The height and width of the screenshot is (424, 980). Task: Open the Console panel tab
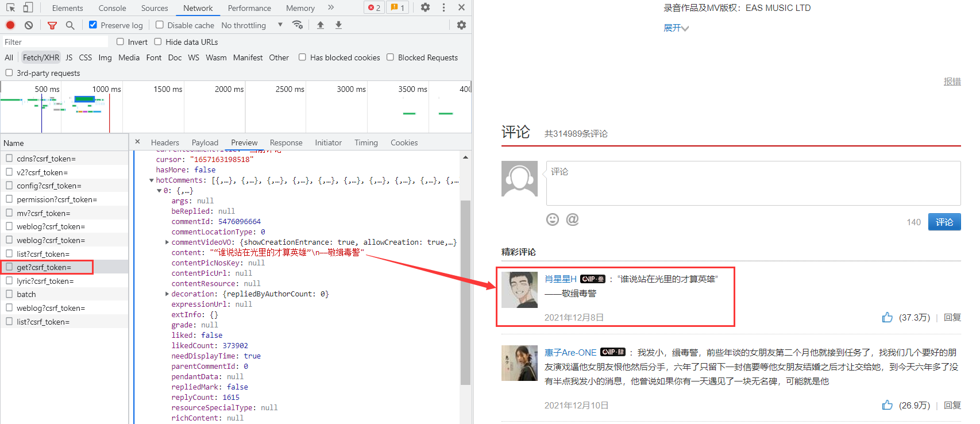point(112,8)
